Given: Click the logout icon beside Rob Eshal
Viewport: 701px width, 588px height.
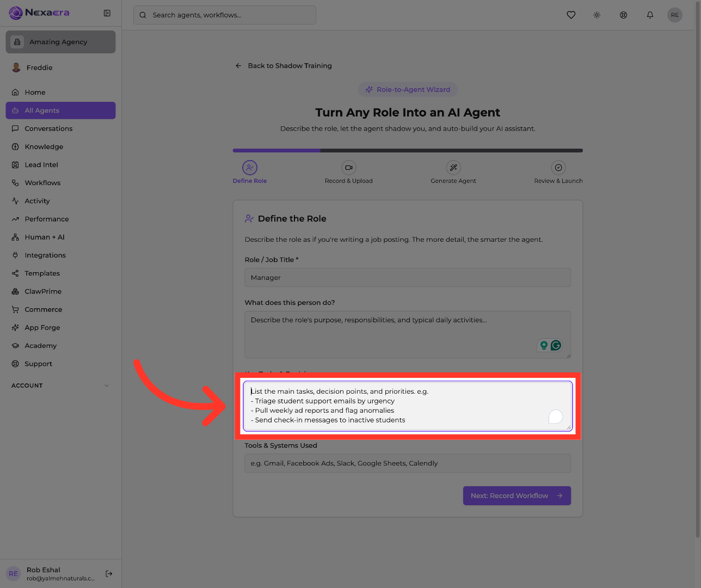Looking at the screenshot, I should coord(109,573).
